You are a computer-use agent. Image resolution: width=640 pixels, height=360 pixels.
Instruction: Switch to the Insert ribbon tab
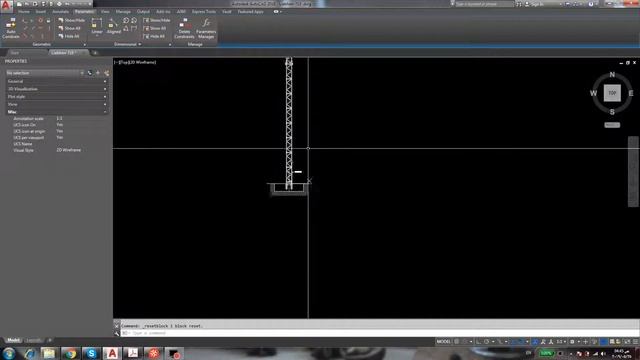(40, 12)
